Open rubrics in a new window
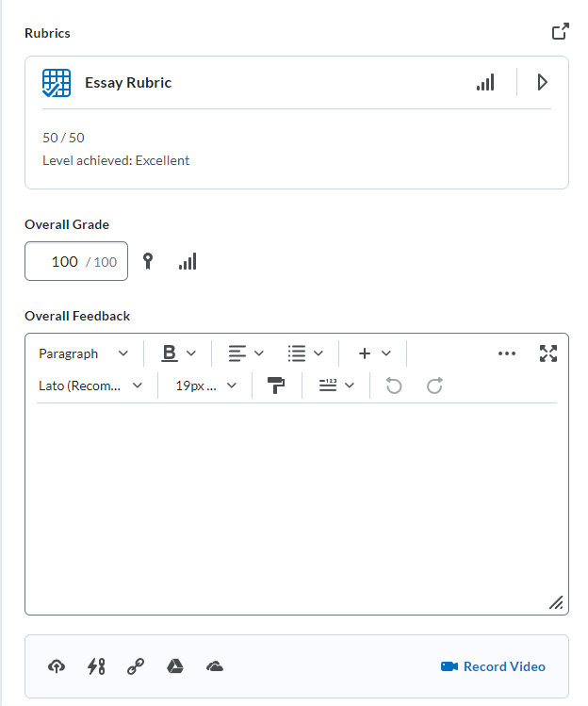This screenshot has width=588, height=706. tap(561, 31)
